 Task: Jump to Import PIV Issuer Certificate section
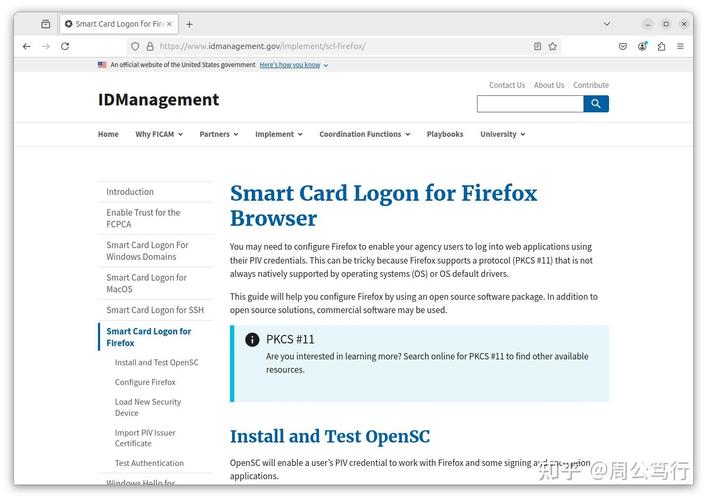point(145,438)
